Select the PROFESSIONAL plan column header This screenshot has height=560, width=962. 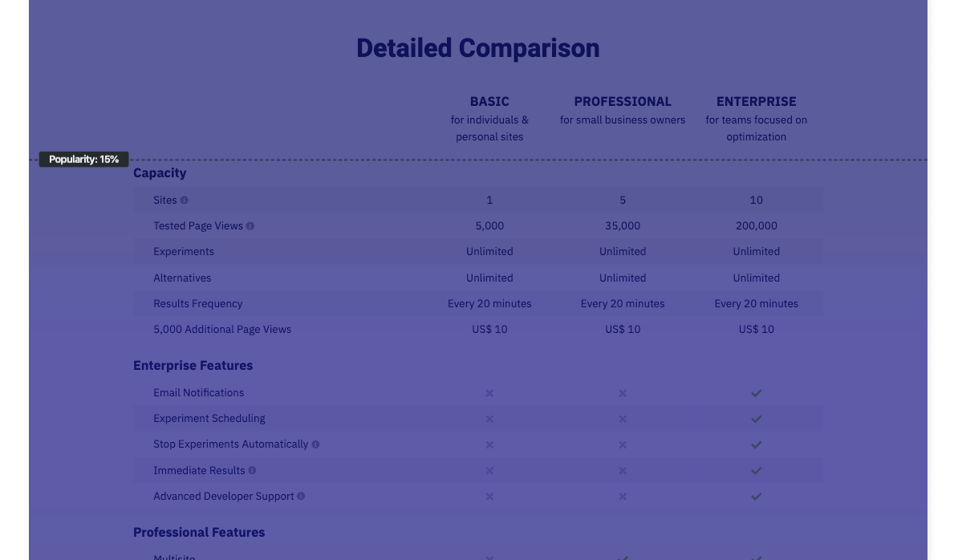pyautogui.click(x=623, y=102)
